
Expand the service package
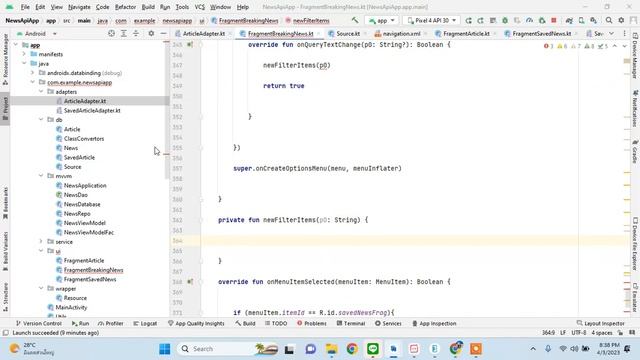41,242
